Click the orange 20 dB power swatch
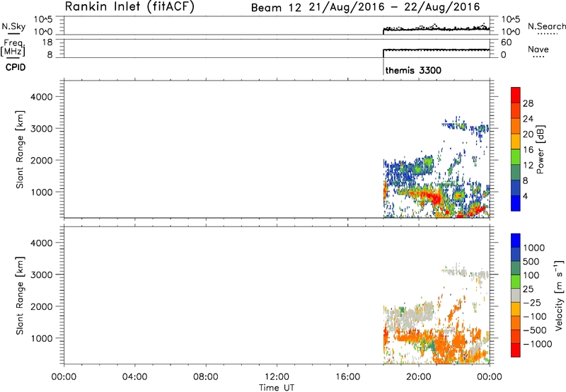This screenshot has width=566, height=392. 516,126
